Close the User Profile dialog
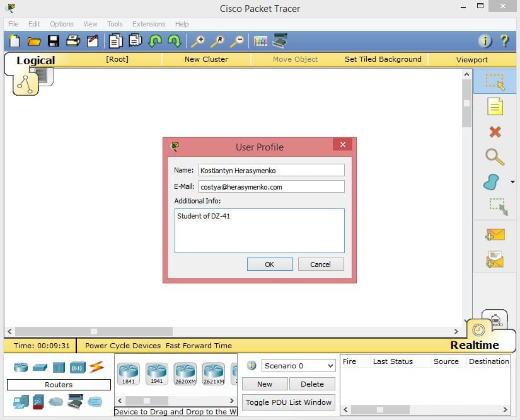Viewport: 520px width, 420px height. tap(343, 144)
